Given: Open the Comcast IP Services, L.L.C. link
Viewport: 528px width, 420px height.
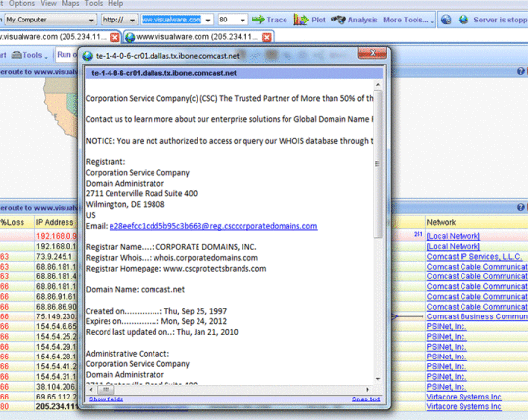Looking at the screenshot, I should tap(474, 257).
